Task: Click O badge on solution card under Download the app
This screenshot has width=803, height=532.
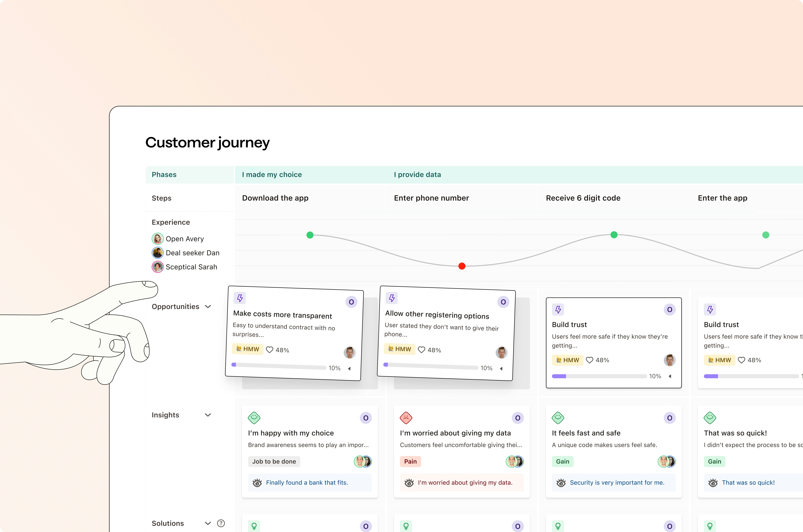Action: tap(366, 526)
